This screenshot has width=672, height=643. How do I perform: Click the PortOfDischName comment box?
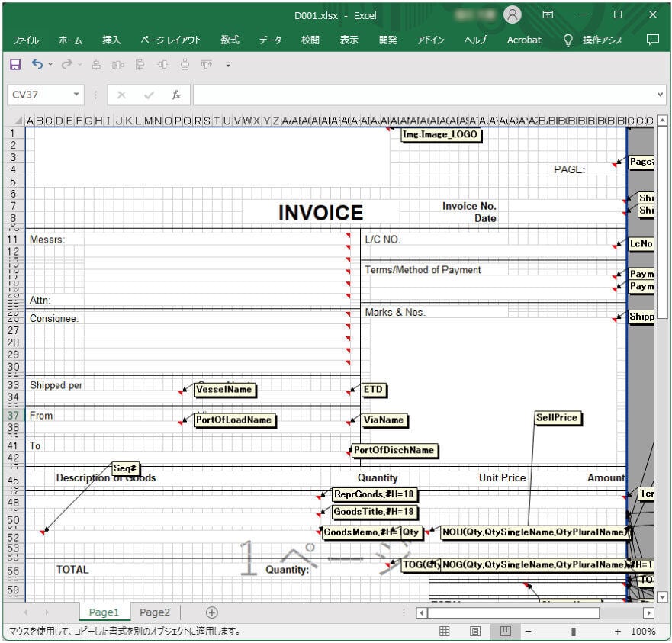coord(394,450)
